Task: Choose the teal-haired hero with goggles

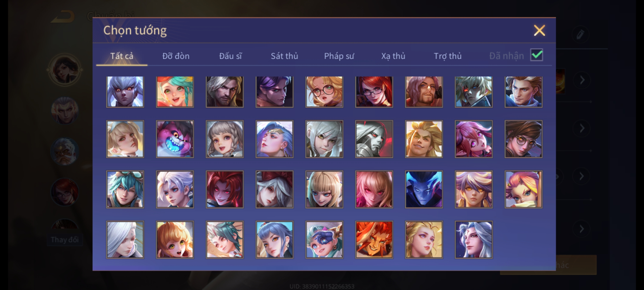Action: 125,189
